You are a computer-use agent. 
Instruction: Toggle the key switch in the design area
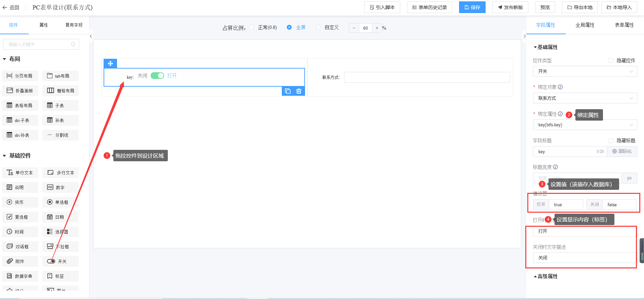tap(157, 76)
